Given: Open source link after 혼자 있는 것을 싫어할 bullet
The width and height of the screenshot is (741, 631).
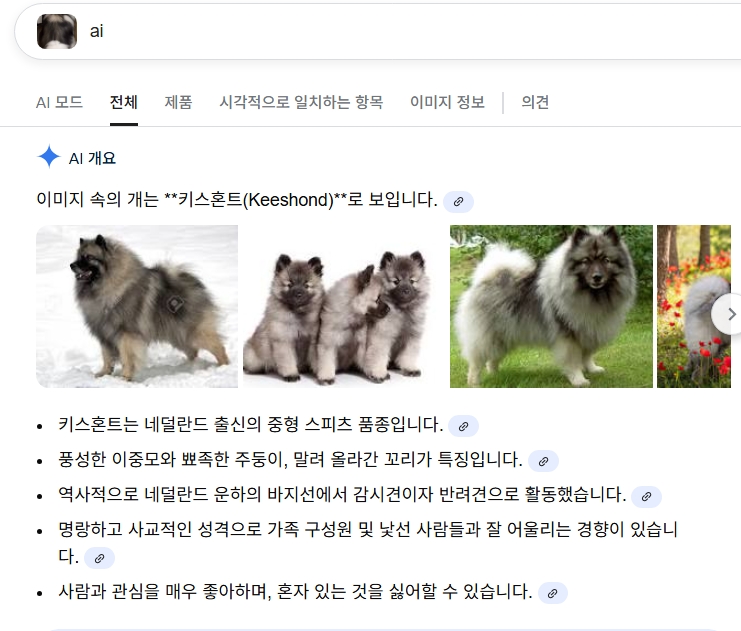Looking at the screenshot, I should pos(552,593).
